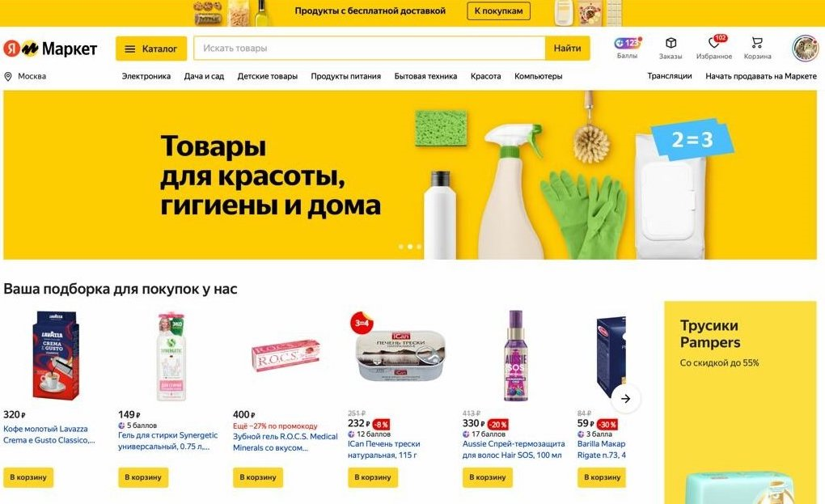
Task: Open Начать продавать на Маркете link
Action: pos(761,76)
